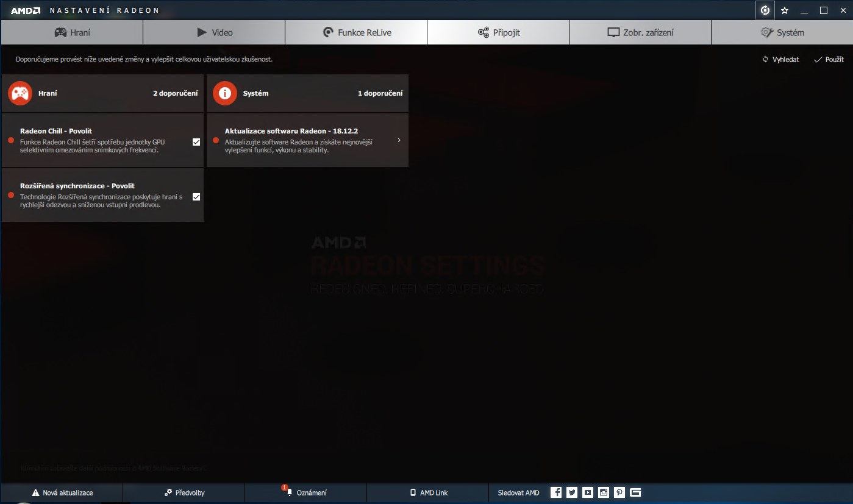Click the '2 doporučení' label

click(x=175, y=93)
